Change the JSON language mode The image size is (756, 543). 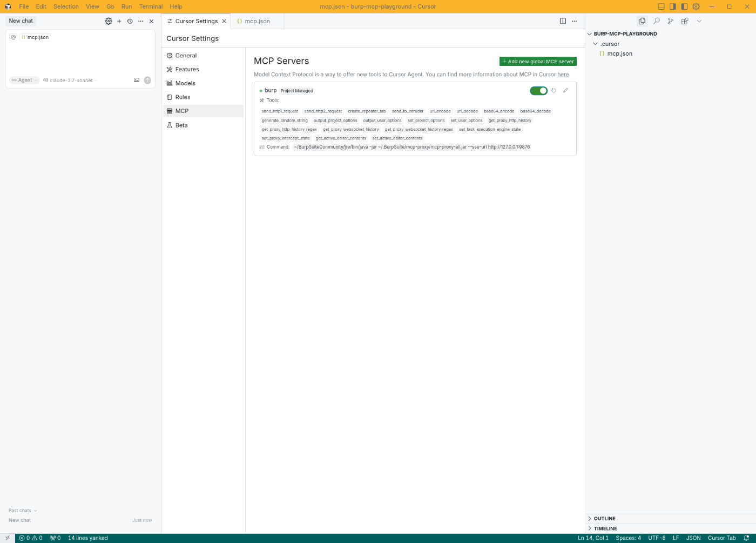693,538
